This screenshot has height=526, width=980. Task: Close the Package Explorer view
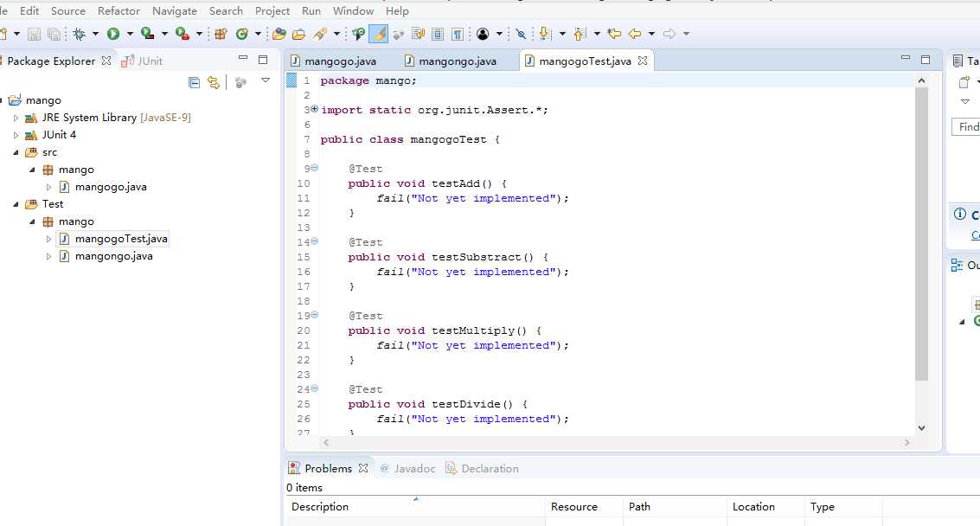tap(106, 61)
